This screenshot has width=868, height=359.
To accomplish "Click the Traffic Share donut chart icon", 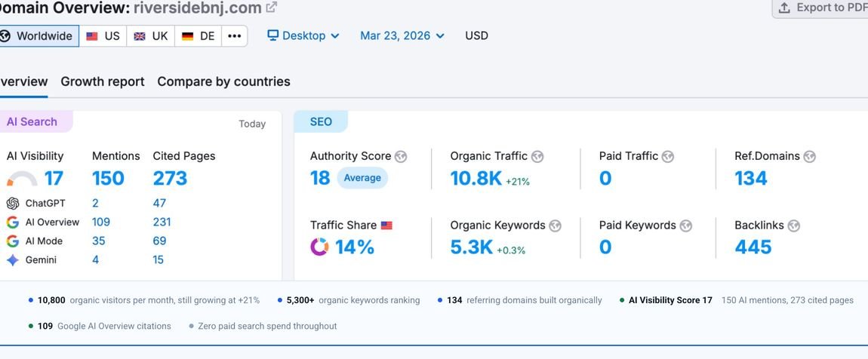I will point(319,247).
